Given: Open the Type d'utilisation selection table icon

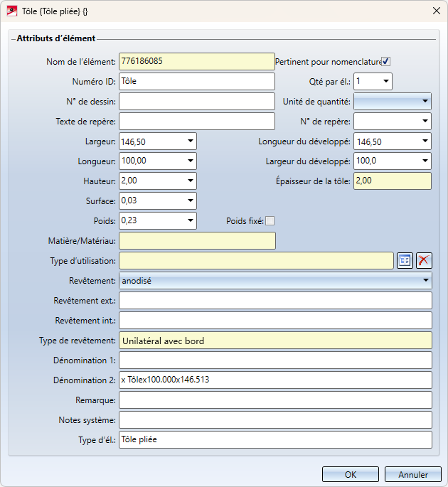Looking at the screenshot, I should [405, 260].
